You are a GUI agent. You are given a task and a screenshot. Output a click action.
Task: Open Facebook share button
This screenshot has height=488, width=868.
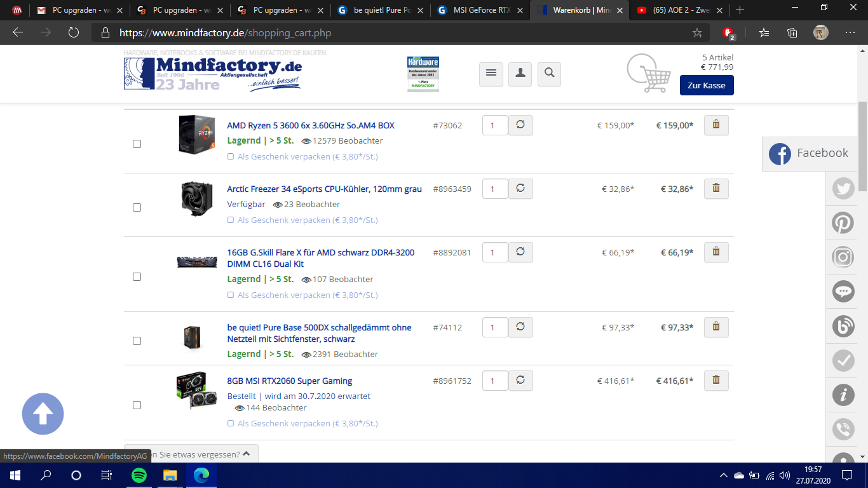pyautogui.click(x=809, y=153)
